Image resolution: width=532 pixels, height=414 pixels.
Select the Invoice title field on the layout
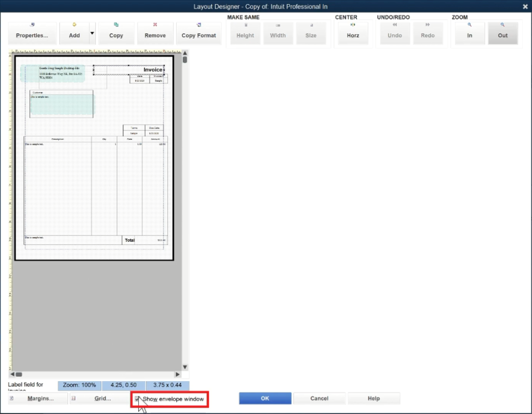pyautogui.click(x=152, y=69)
